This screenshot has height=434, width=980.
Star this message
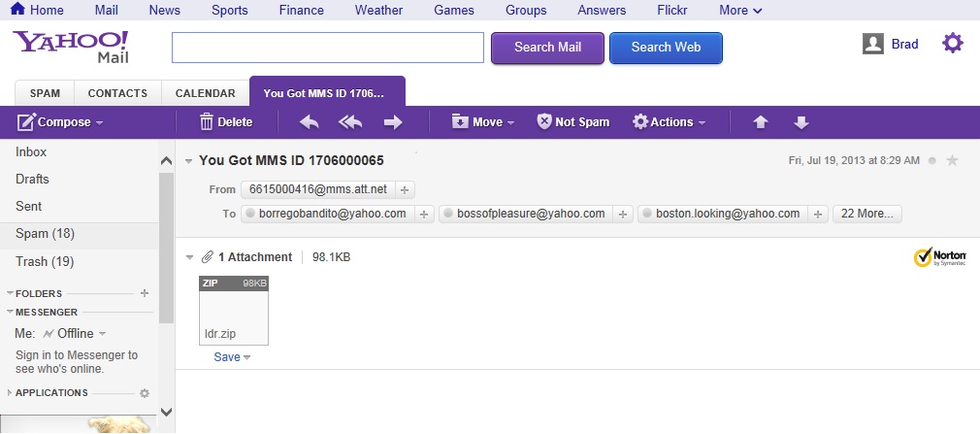click(953, 161)
